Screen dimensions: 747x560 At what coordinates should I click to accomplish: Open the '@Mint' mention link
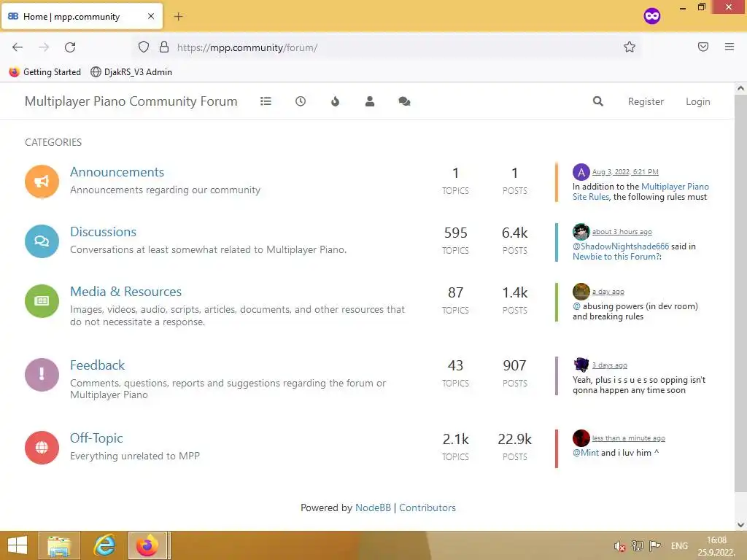(586, 453)
